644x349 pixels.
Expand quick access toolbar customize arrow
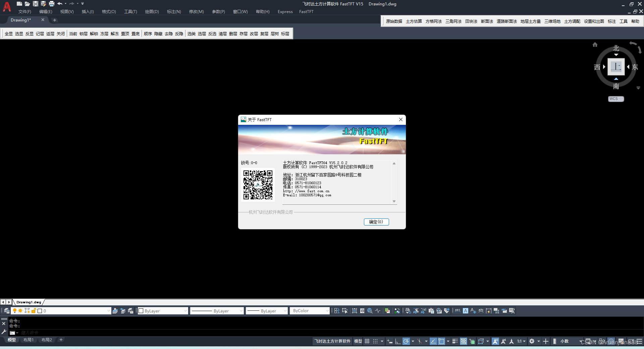[83, 4]
